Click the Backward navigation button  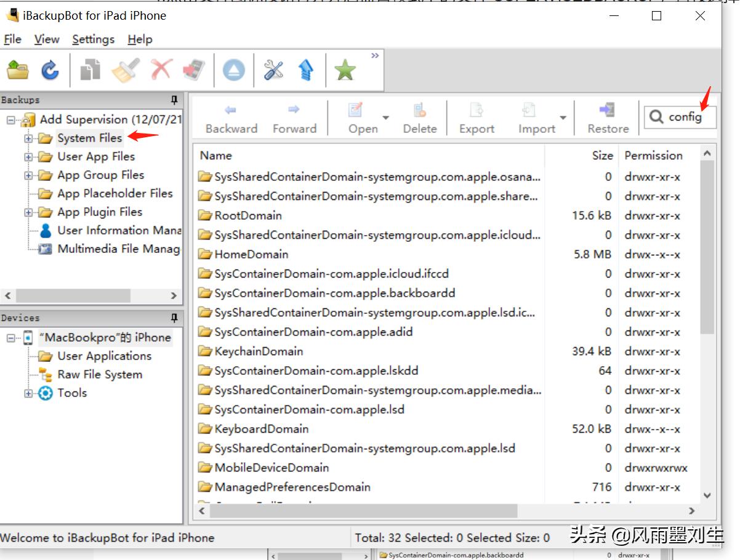[x=231, y=118]
